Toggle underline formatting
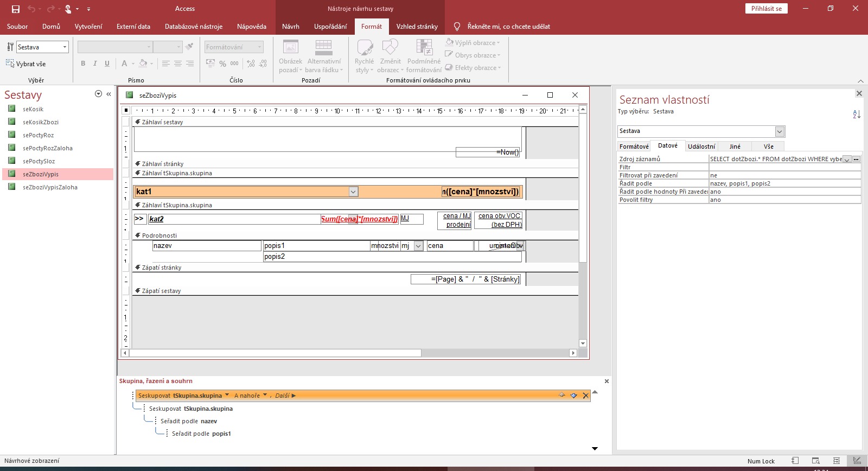 coord(107,63)
